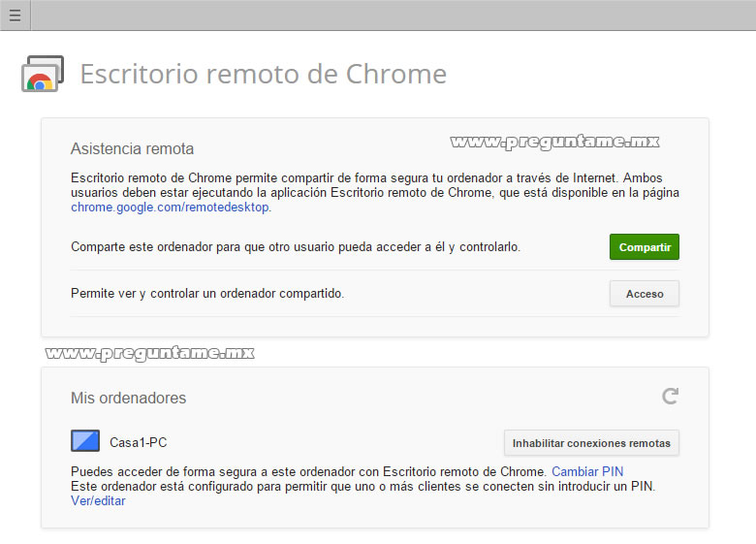
Task: Click the Chrome Remote Desktop logo
Action: pyautogui.click(x=43, y=74)
